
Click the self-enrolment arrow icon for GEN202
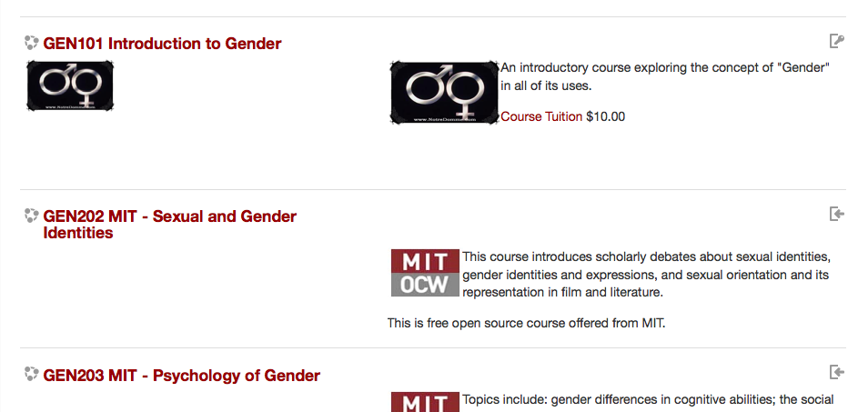tap(836, 214)
